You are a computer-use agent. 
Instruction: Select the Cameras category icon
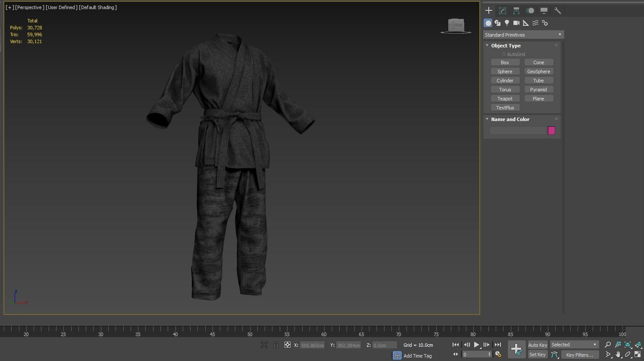(516, 23)
